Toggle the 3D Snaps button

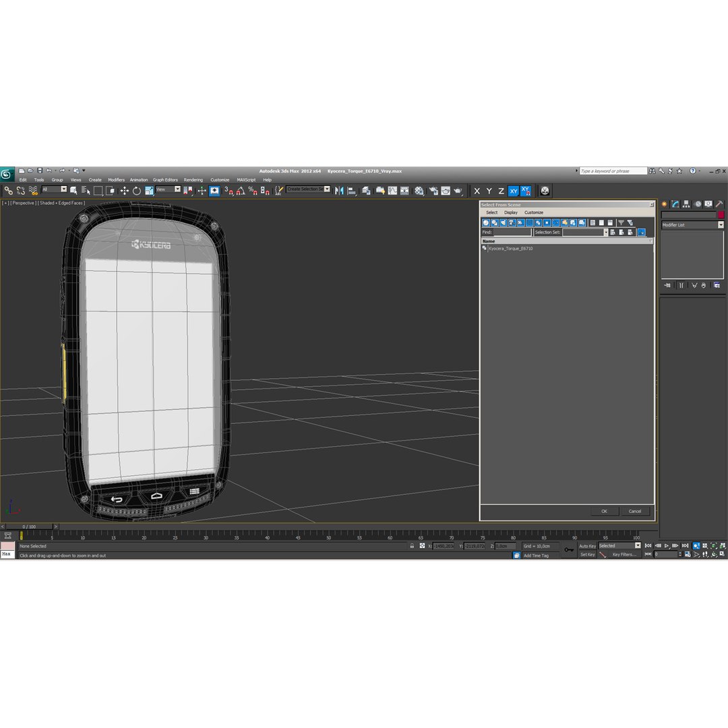pos(229,191)
